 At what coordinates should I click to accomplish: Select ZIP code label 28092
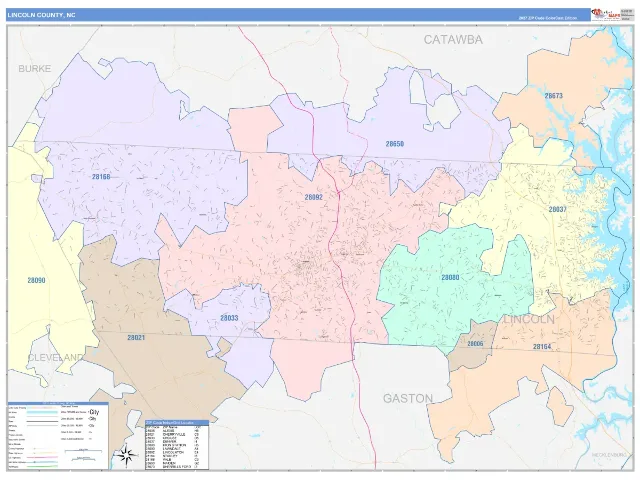[x=313, y=197]
